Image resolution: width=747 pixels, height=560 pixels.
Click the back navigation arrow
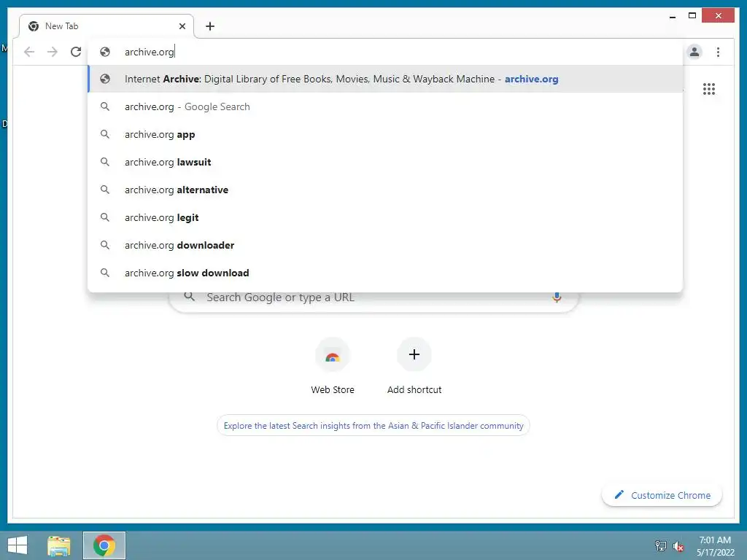[x=29, y=52]
